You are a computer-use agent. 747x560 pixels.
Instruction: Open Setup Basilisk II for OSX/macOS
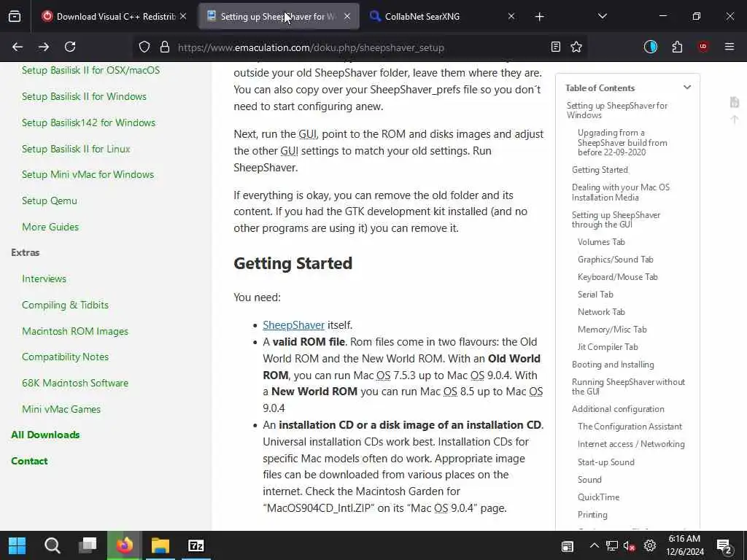90,70
